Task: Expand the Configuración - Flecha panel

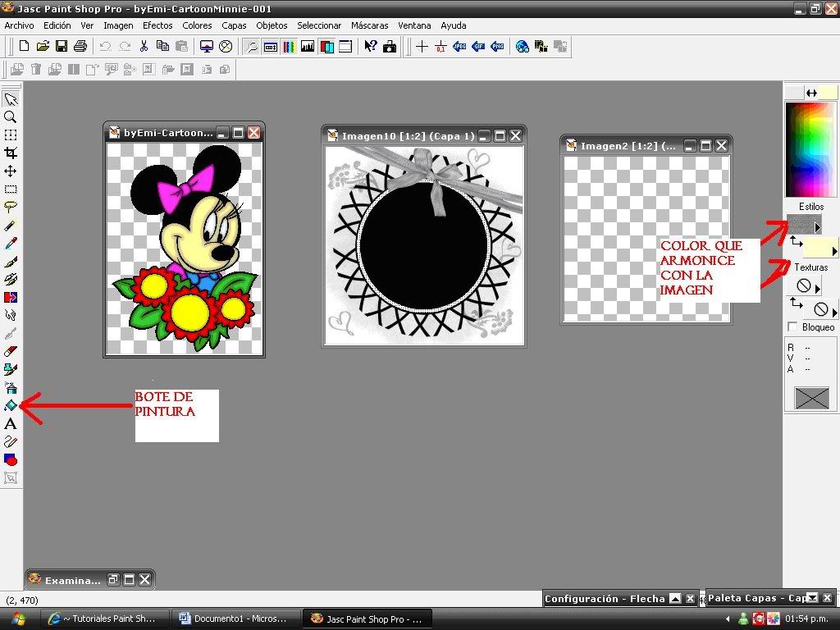Action: coord(675,599)
